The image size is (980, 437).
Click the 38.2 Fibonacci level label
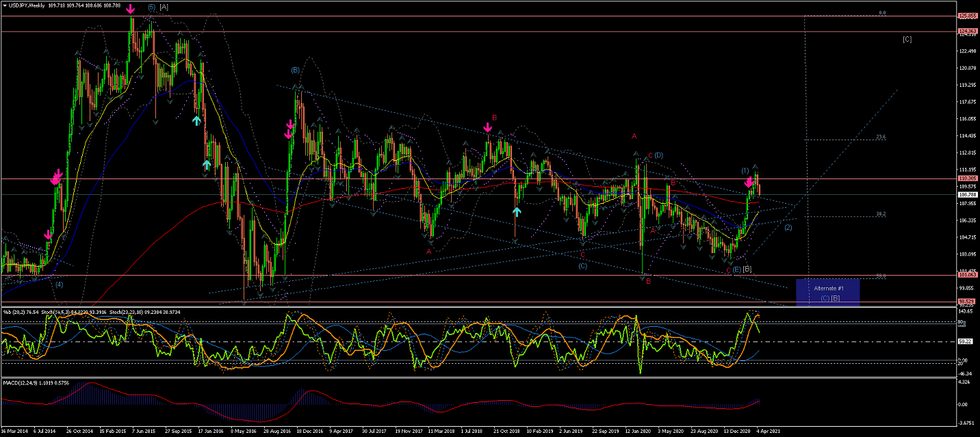(881, 214)
